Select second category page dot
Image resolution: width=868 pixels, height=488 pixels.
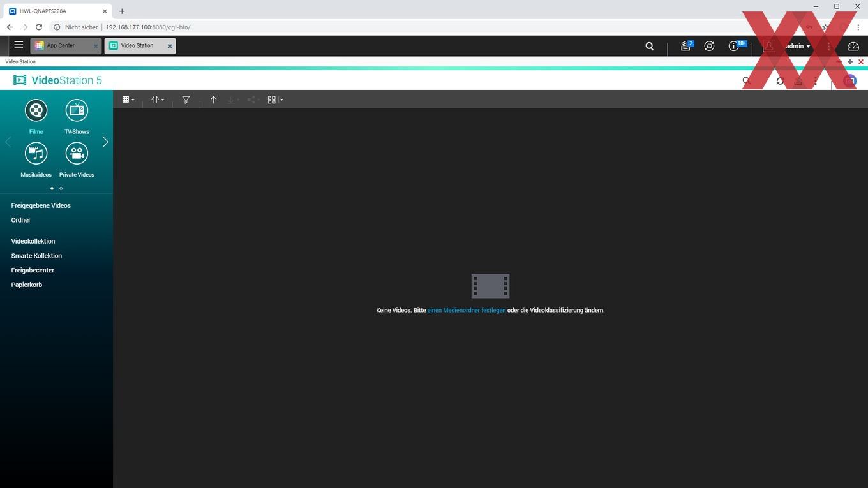pyautogui.click(x=61, y=188)
